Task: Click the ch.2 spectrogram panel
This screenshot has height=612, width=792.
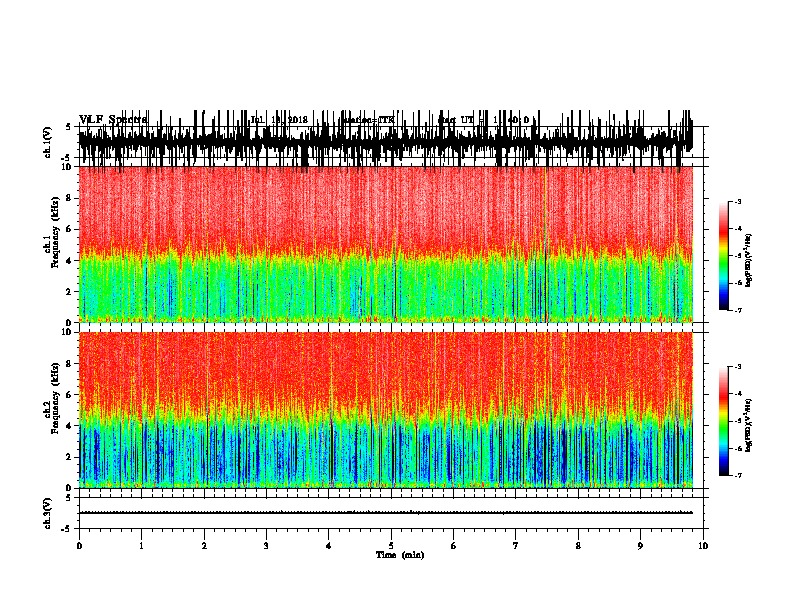Action: coord(385,410)
